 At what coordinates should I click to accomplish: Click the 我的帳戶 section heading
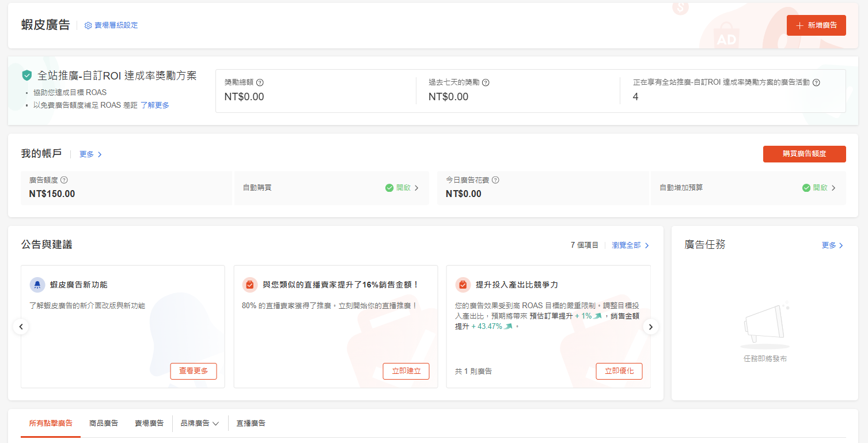[41, 154]
